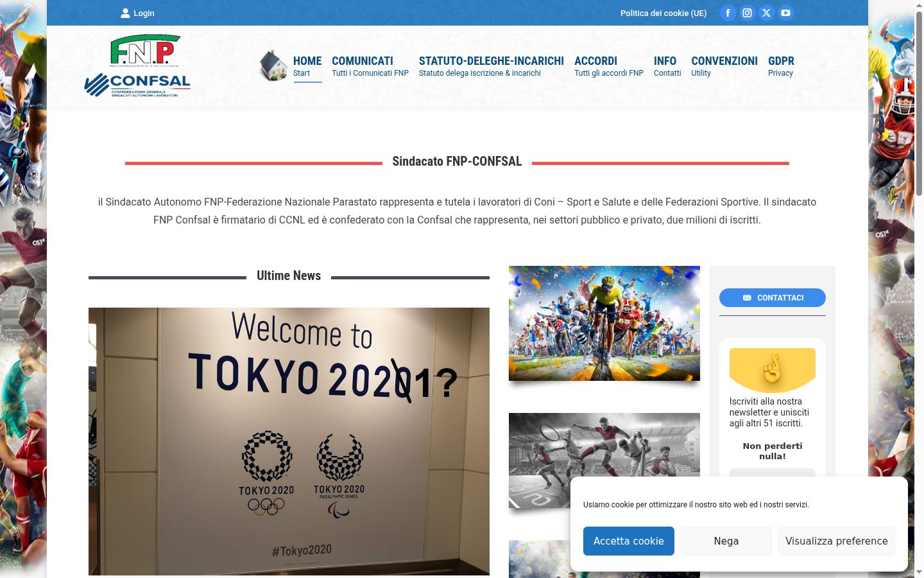Open the X (Twitter) social icon
924x578 pixels.
pos(766,13)
